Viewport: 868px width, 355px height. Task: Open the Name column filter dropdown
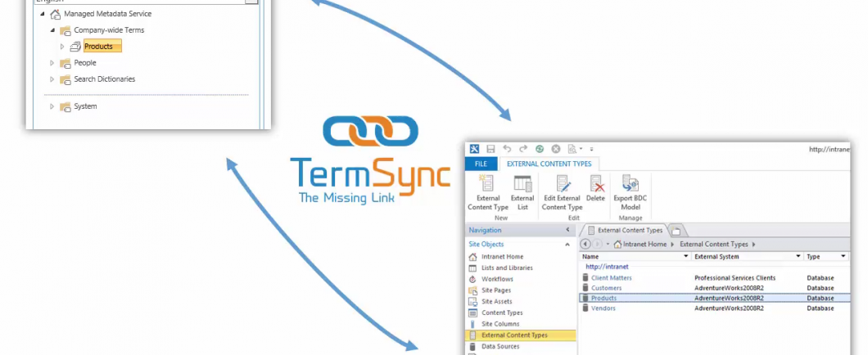click(686, 257)
